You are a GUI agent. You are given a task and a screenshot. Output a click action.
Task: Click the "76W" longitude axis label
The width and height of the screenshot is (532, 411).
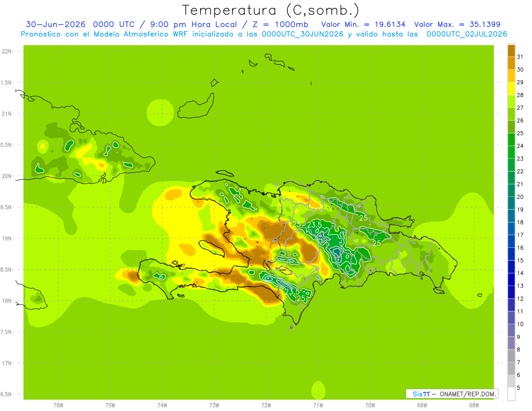[58, 405]
